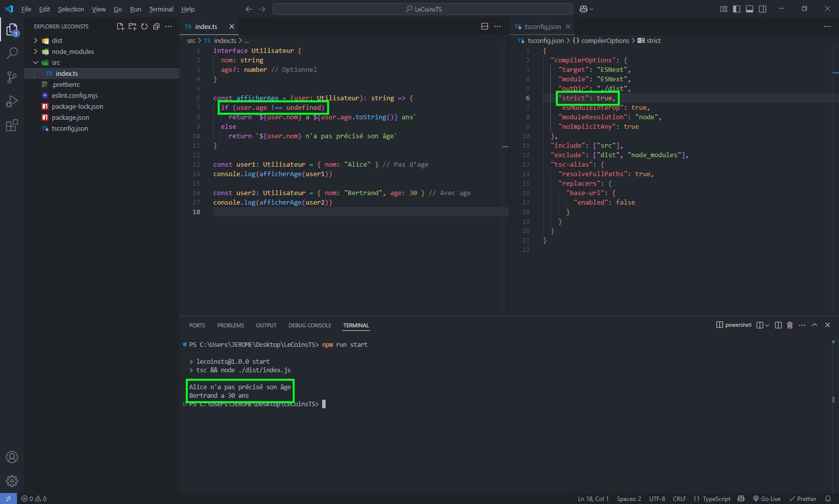Activate the tsconfig.json editor tab
The width and height of the screenshot is (839, 504).
click(x=542, y=26)
